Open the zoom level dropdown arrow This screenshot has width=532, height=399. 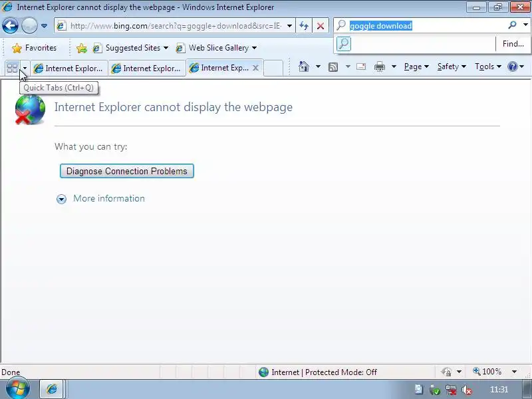click(x=514, y=372)
